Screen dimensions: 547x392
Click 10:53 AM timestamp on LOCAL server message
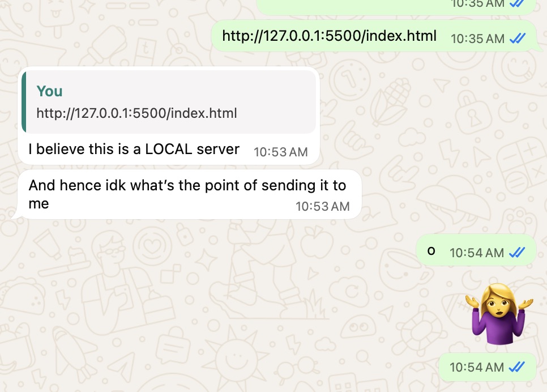280,152
